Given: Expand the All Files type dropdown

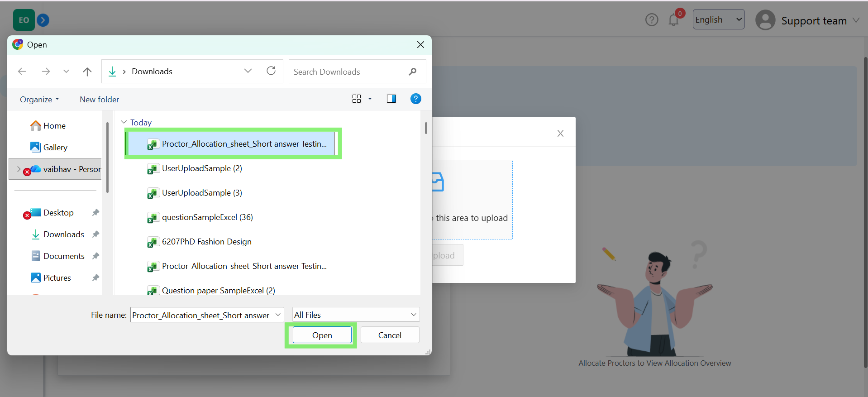Looking at the screenshot, I should [356, 315].
